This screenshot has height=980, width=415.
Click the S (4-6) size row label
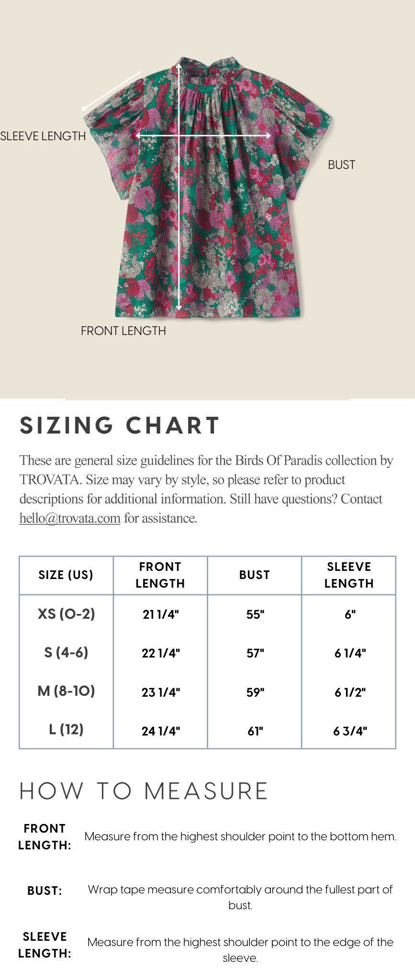[x=67, y=652]
